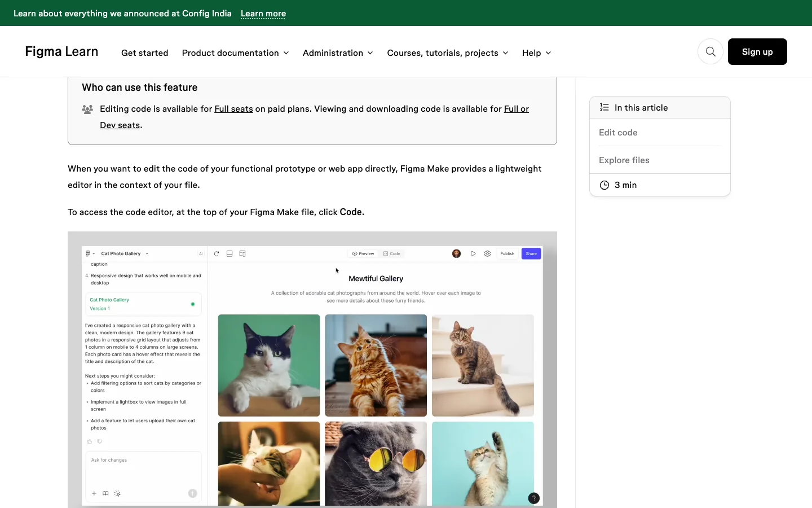This screenshot has height=508, width=812.
Task: Click the Ask for changes input in the screenshot
Action: pyautogui.click(x=143, y=477)
